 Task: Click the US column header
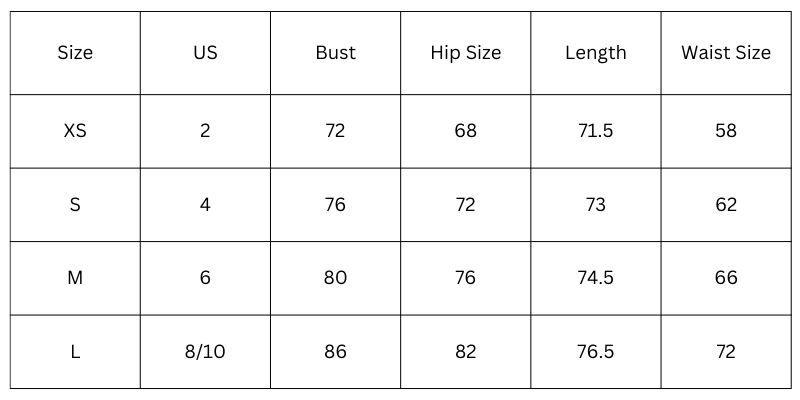pos(205,53)
